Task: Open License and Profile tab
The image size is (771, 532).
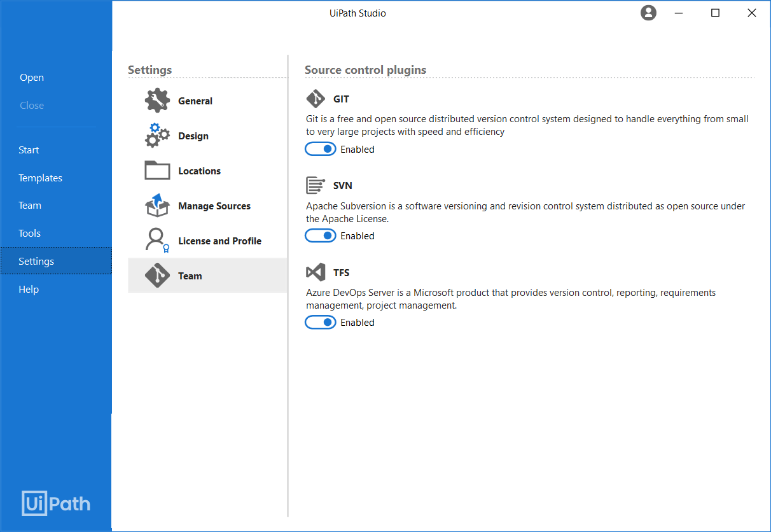Action: [207, 241]
